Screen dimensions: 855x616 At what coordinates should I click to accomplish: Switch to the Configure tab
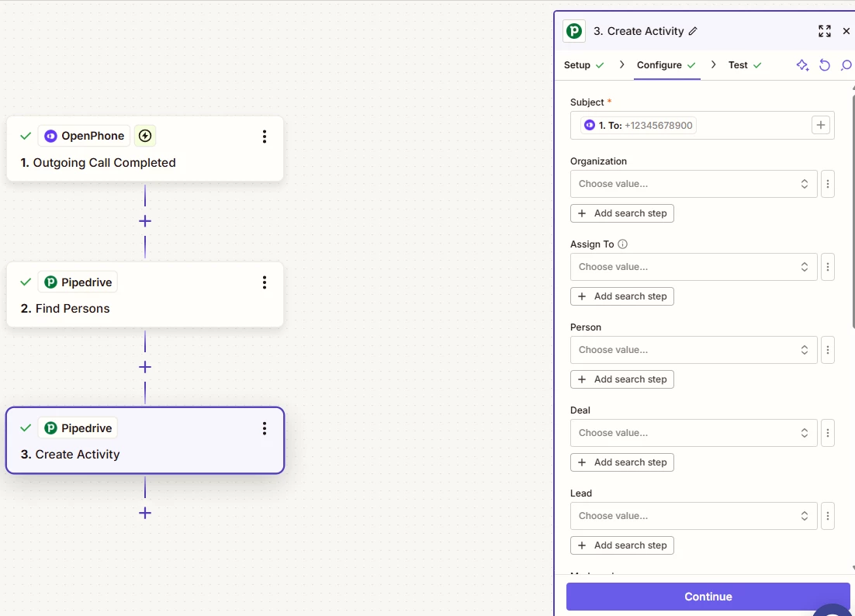(666, 65)
